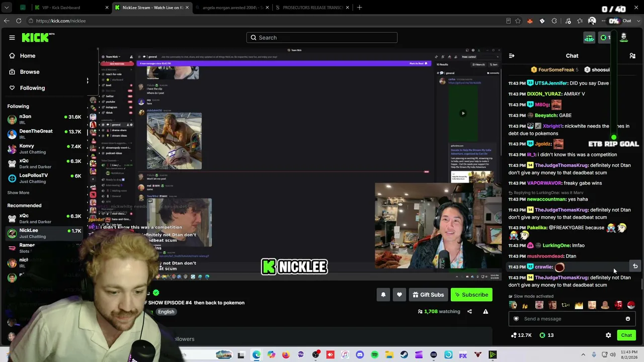Expand Following list with Show more
This screenshot has width=644, height=362.
click(18, 193)
